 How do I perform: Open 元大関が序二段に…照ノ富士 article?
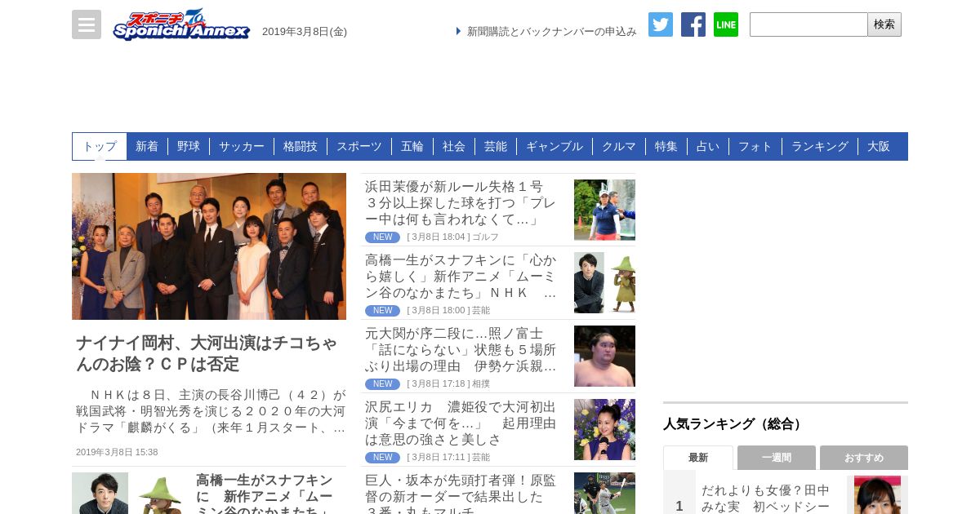point(461,350)
